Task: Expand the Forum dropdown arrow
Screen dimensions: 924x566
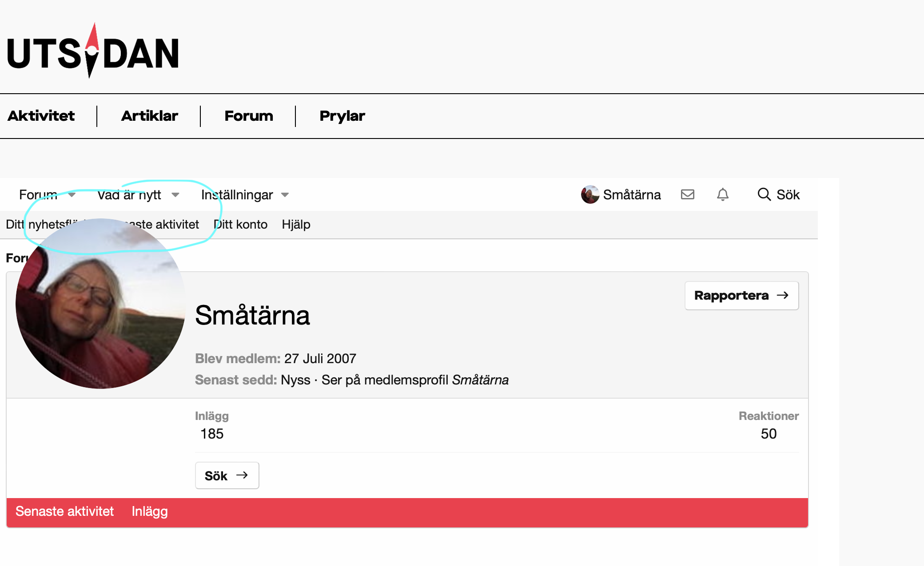Action: tap(72, 195)
